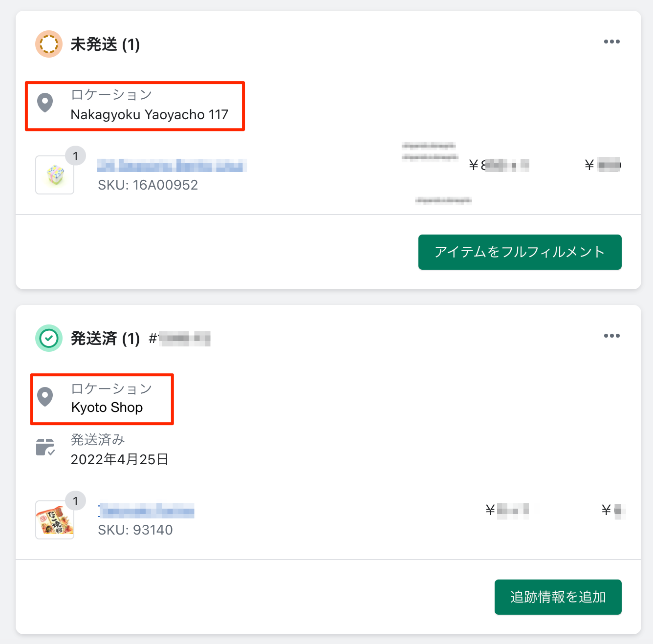The width and height of the screenshot is (653, 644).
Task: Open the product link above SKU 16A00952
Action: [x=172, y=166]
